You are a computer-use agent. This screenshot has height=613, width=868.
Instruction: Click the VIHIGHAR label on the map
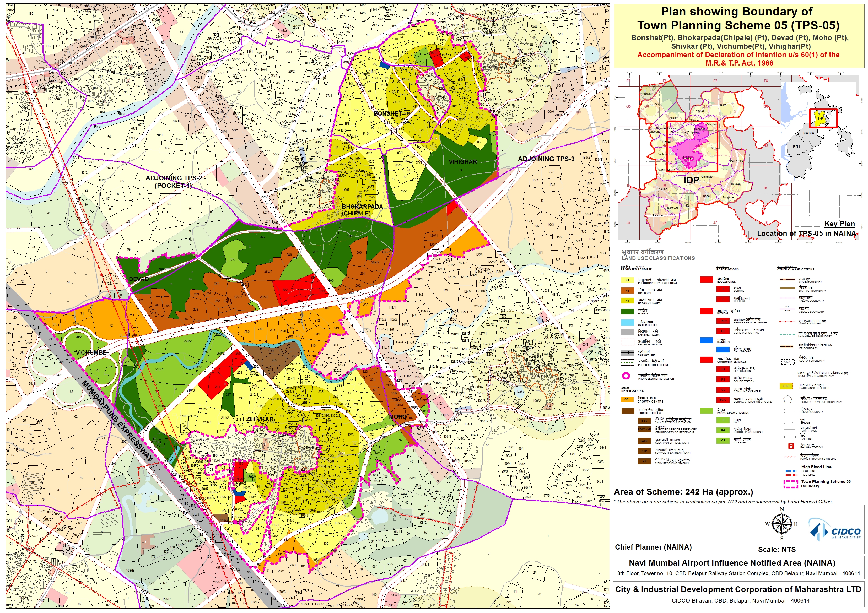(463, 162)
